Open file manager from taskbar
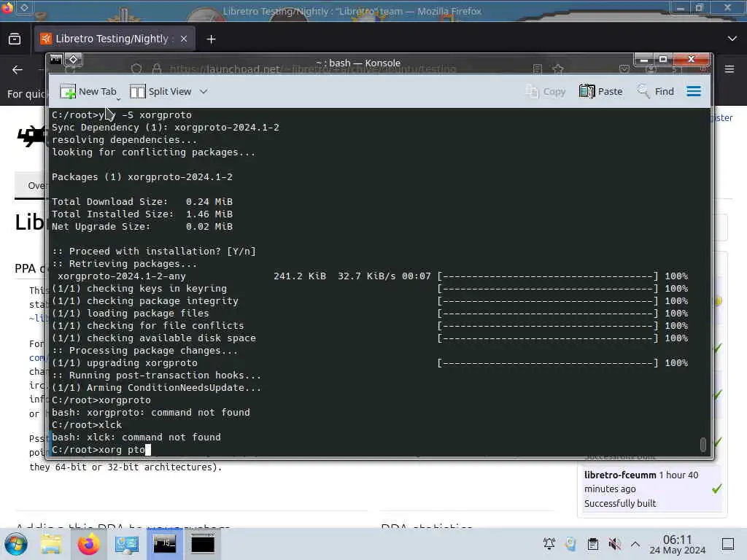 click(x=50, y=544)
